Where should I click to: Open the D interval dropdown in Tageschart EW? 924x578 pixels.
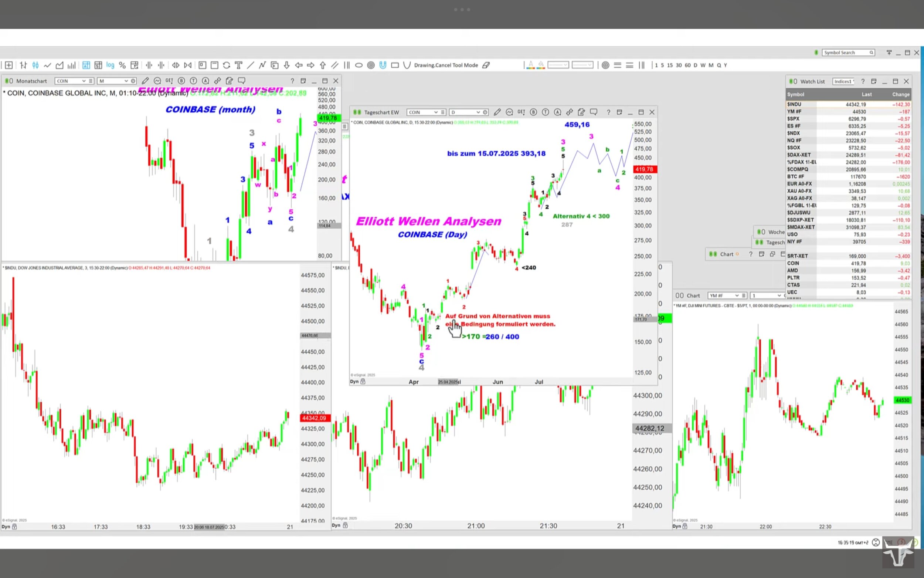point(478,112)
